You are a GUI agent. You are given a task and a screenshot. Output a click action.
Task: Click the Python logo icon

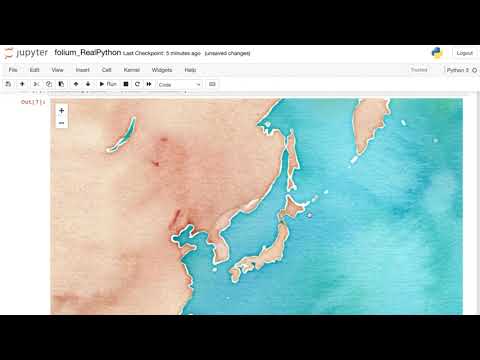[437, 53]
